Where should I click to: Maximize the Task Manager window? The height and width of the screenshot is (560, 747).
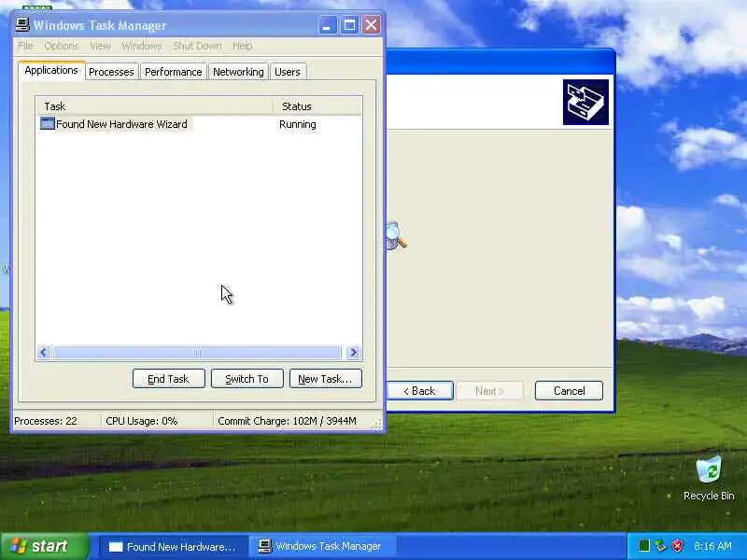pos(349,25)
